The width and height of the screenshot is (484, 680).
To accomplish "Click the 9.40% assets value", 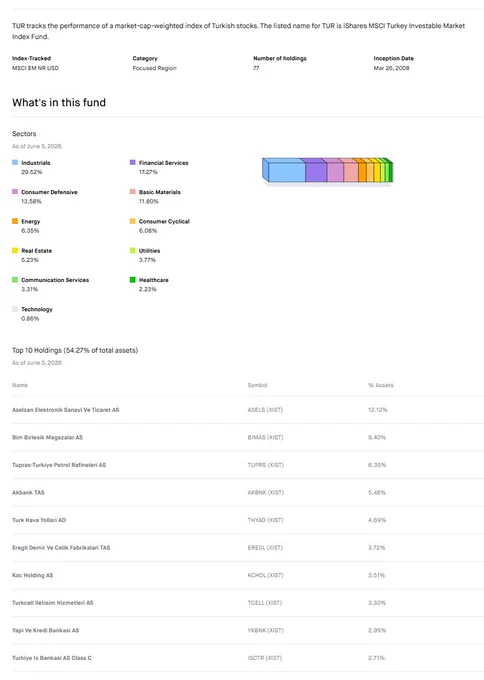I will coord(377,438).
